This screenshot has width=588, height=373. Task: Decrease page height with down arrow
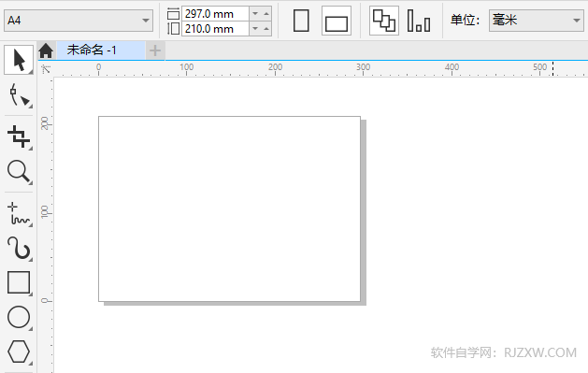pyautogui.click(x=255, y=28)
